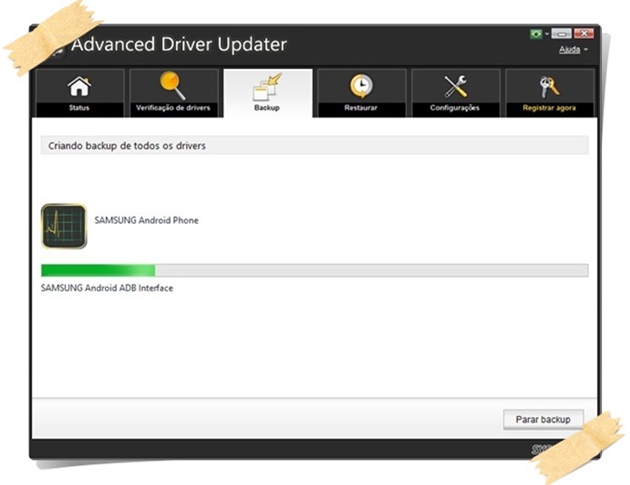Minimize the Advanced Driver Updater window
Viewport: 630px width, 485px height.
click(562, 34)
